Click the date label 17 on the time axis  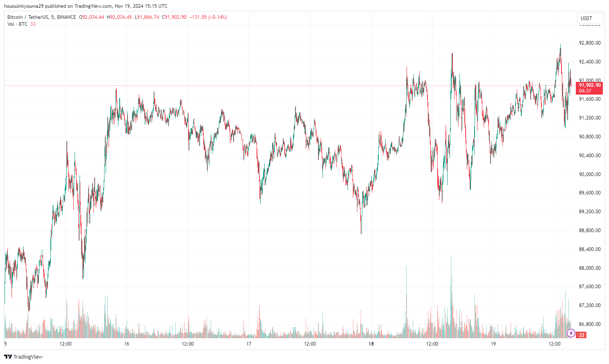click(249, 344)
